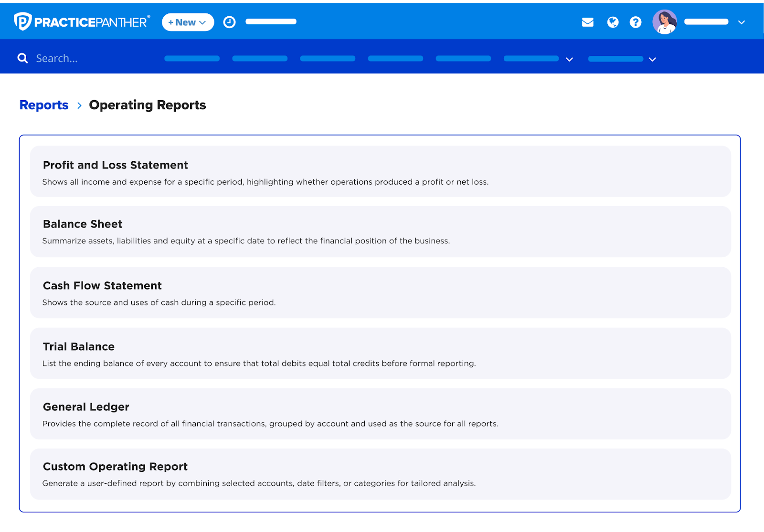The image size is (764, 532).
Task: Focus the Search text field
Action: point(86,58)
